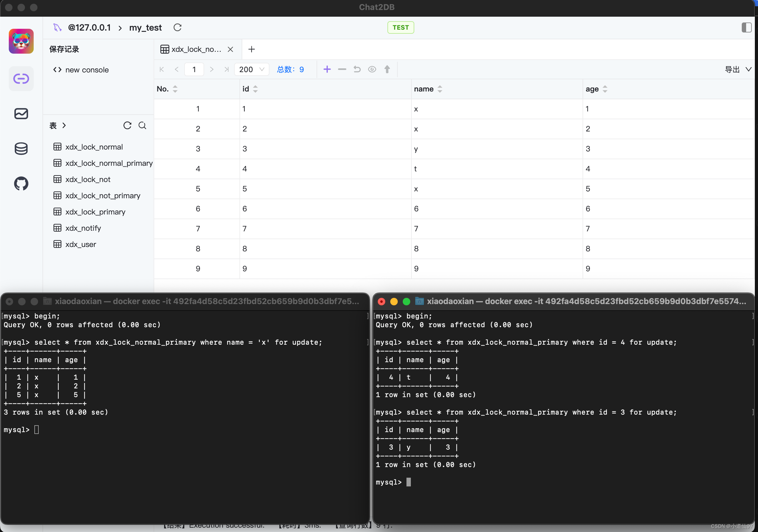Click the TEST environment badge
Viewport: 758px width, 532px height.
(x=401, y=27)
